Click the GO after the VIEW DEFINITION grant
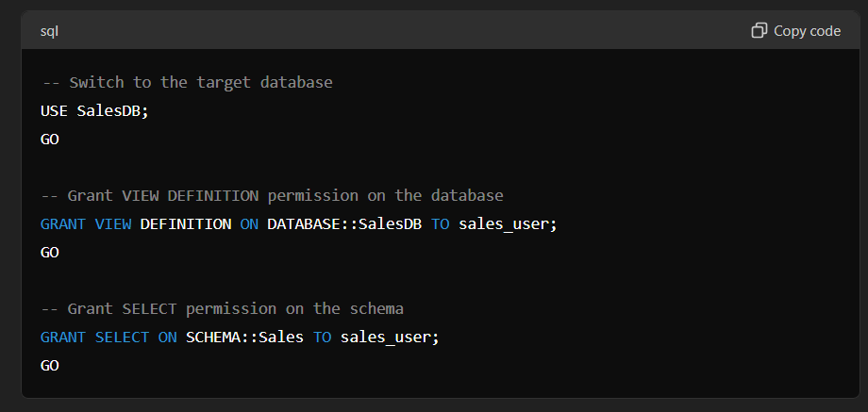 [50, 252]
